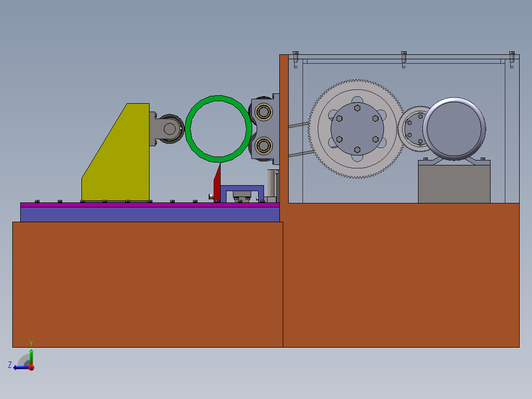Select the right brown base cabinet
Image resolution: width=532 pixels, height=399 pixels.
tap(401, 275)
